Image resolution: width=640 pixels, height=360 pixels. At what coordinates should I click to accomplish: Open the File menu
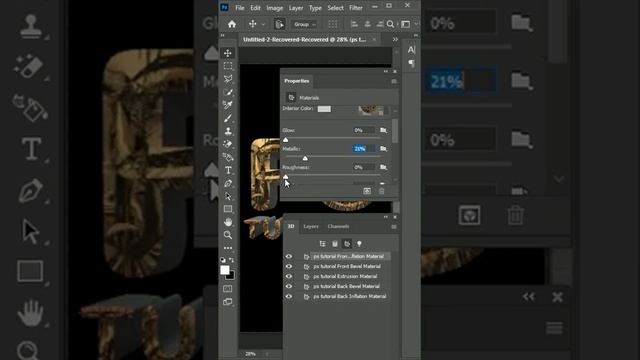[240, 8]
